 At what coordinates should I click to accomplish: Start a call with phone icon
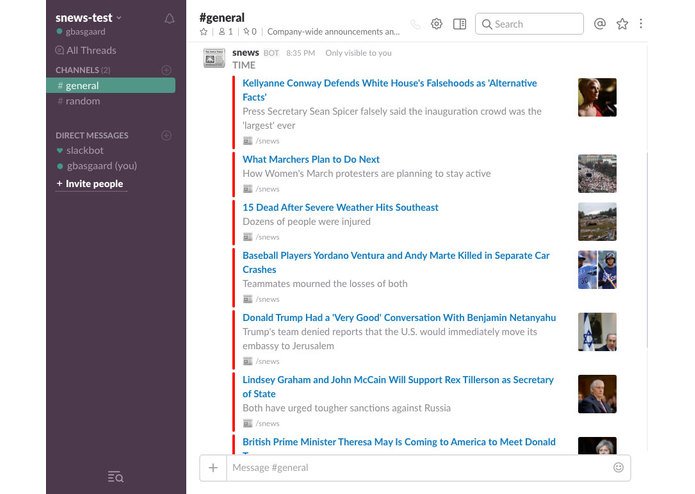click(415, 24)
